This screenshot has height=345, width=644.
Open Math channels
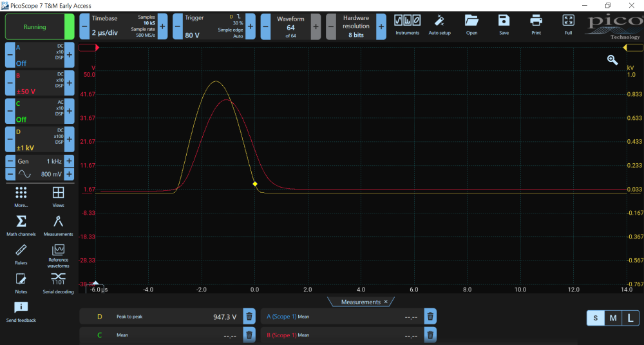coord(21,226)
